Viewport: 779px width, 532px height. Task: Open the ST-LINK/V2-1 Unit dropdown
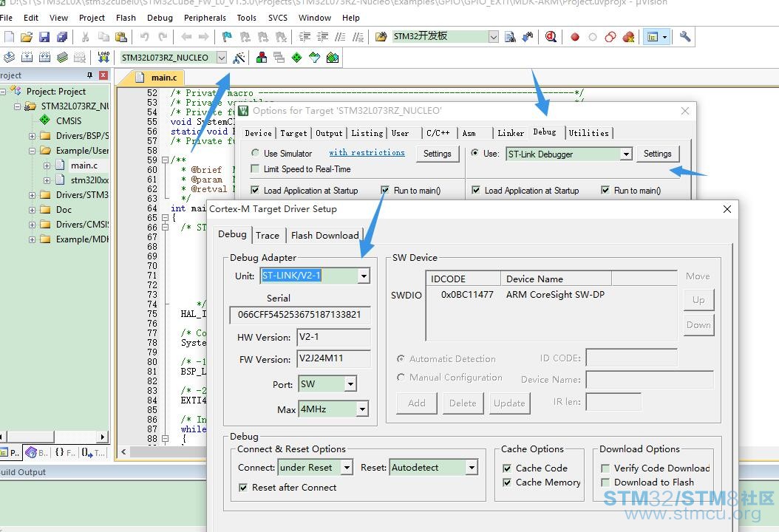(364, 276)
